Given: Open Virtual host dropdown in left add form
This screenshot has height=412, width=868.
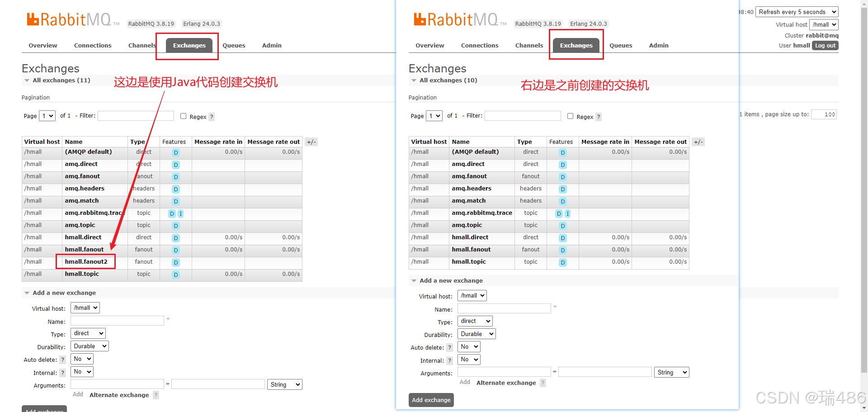Looking at the screenshot, I should coord(85,308).
